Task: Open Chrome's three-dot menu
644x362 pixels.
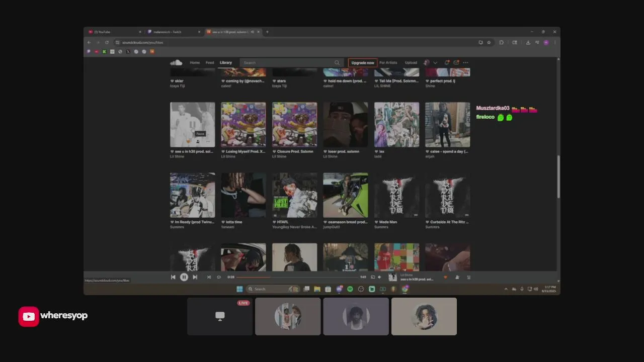Action: point(554,42)
